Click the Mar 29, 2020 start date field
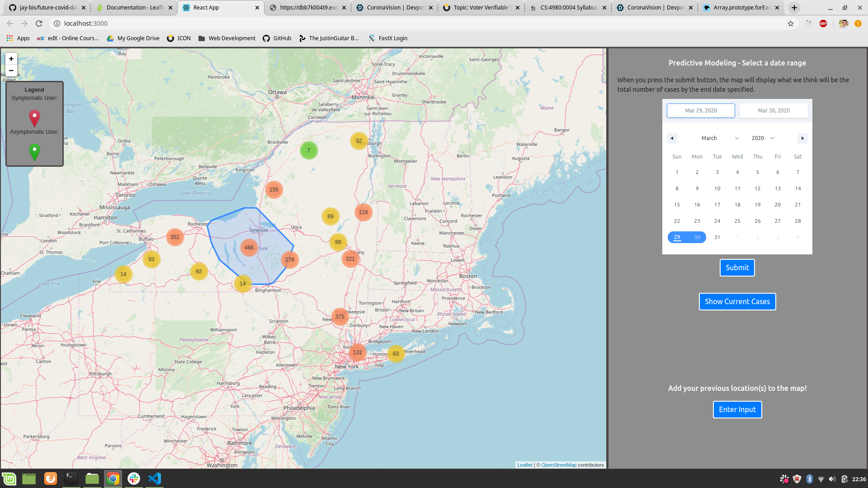 click(700, 111)
